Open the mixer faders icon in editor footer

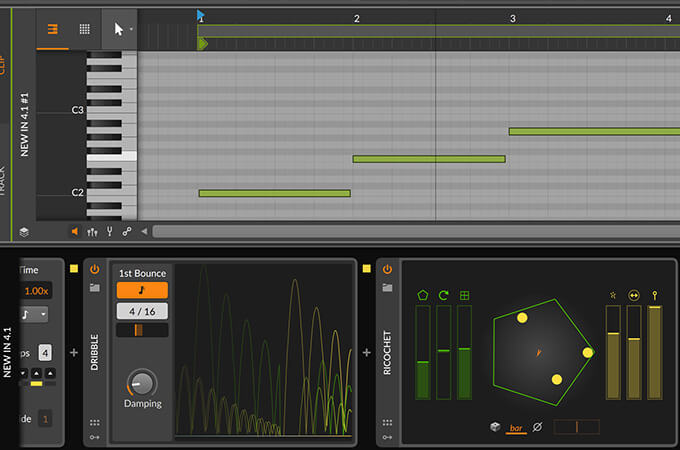click(x=92, y=232)
